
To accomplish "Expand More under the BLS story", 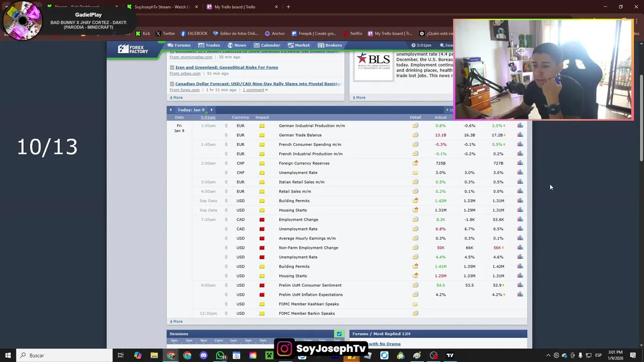I will [x=359, y=98].
